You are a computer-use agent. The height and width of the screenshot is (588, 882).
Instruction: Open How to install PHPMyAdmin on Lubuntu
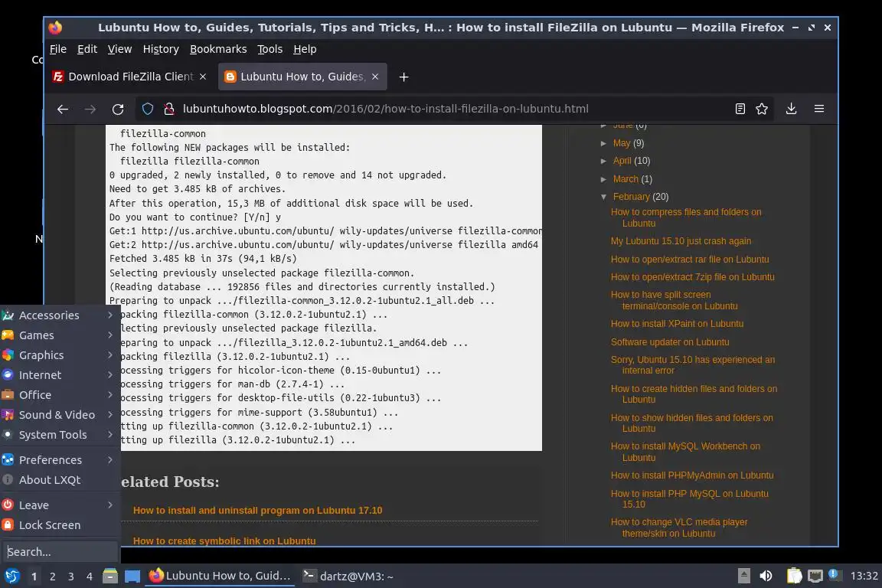click(x=692, y=475)
